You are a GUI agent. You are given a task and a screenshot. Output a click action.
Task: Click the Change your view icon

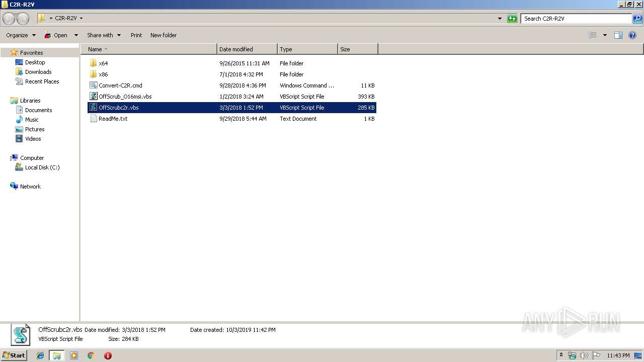pyautogui.click(x=593, y=35)
